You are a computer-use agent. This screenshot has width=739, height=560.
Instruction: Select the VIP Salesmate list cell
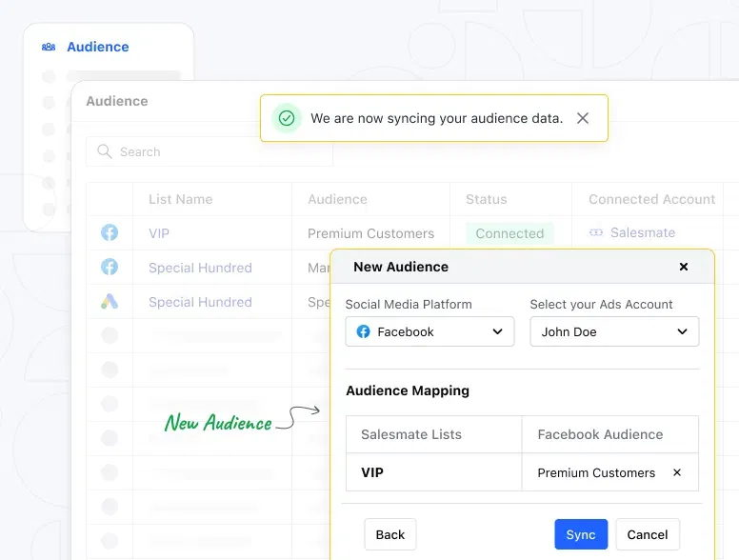click(433, 472)
